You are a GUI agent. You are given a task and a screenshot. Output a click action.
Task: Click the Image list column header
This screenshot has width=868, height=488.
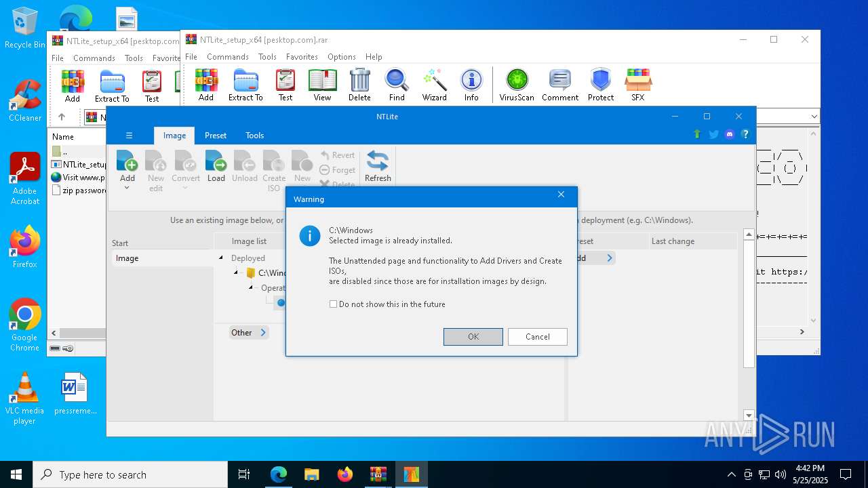tap(249, 241)
